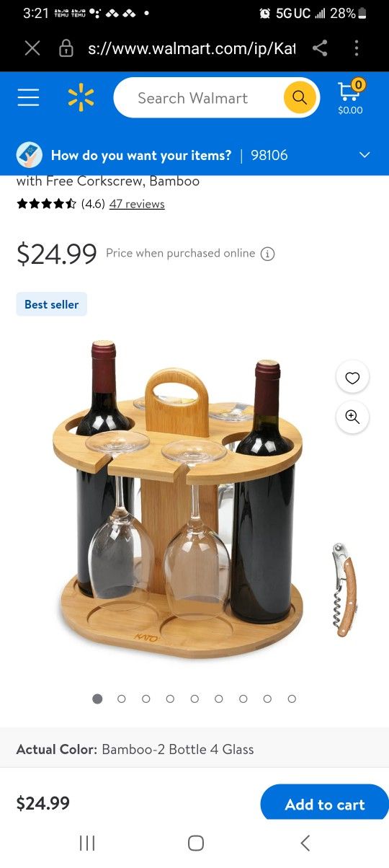
Task: Close the browser tab with X
Action: (x=32, y=48)
